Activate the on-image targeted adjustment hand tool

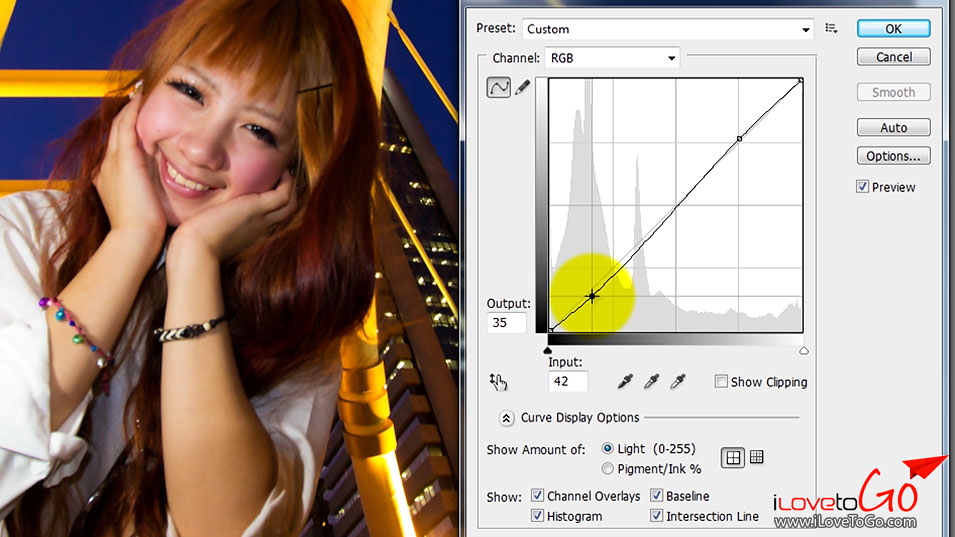click(498, 382)
